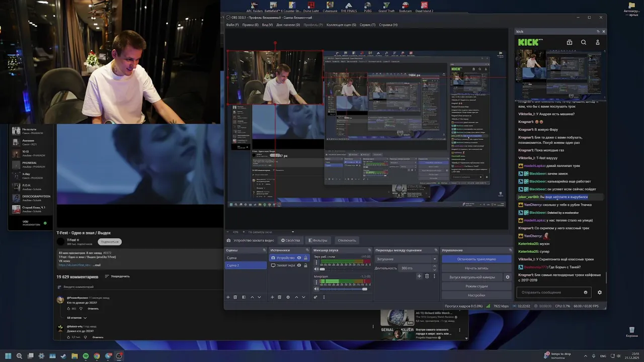
Task: Open Сервис menu in OBS
Action: pyautogui.click(x=367, y=25)
